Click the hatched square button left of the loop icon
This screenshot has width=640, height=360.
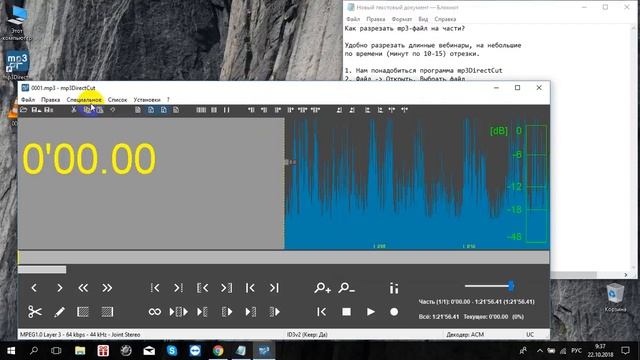[107, 312]
